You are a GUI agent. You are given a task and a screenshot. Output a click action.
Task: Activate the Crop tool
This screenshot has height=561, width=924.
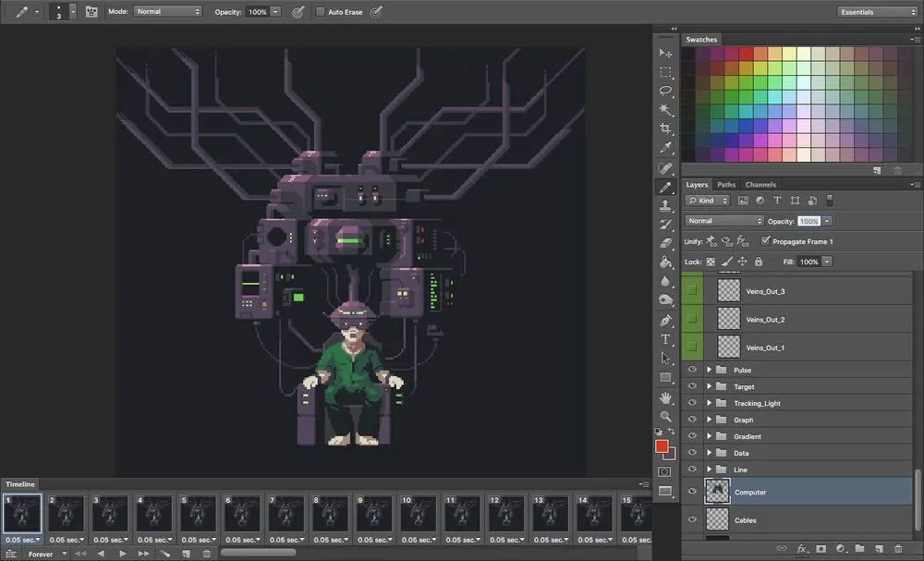pos(665,128)
